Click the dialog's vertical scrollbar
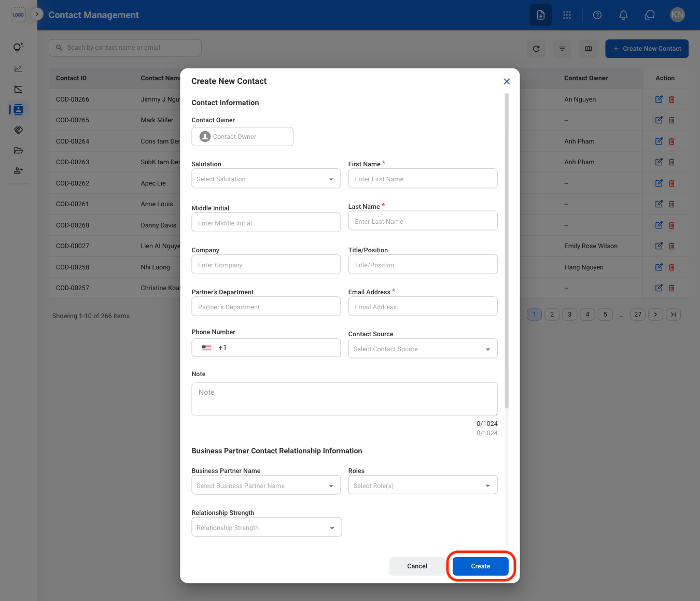700x601 pixels. click(507, 251)
